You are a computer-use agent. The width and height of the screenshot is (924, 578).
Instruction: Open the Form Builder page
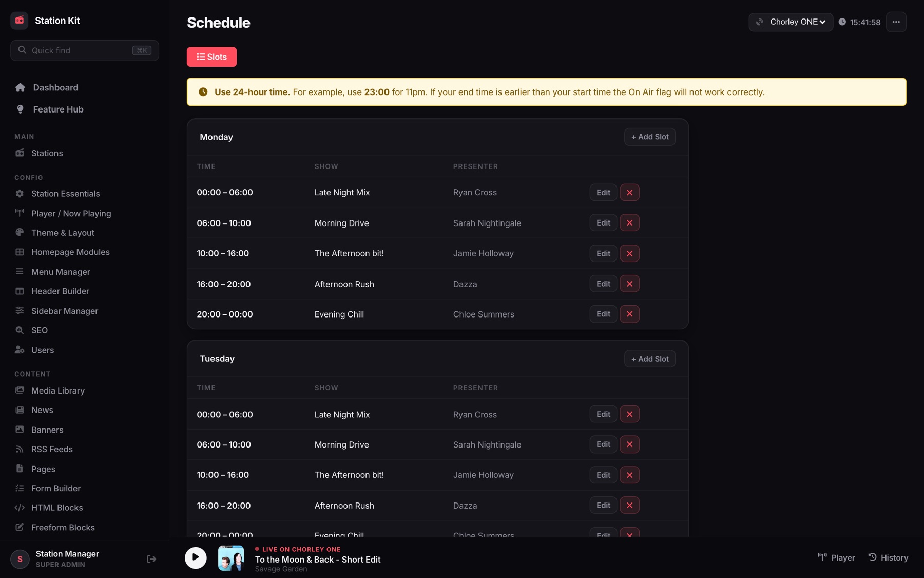point(55,488)
